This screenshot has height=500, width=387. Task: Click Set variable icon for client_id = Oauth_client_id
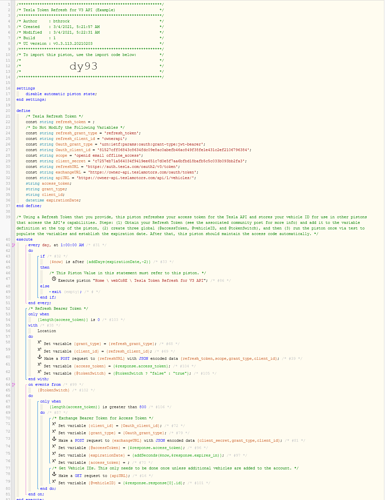(x=54, y=424)
